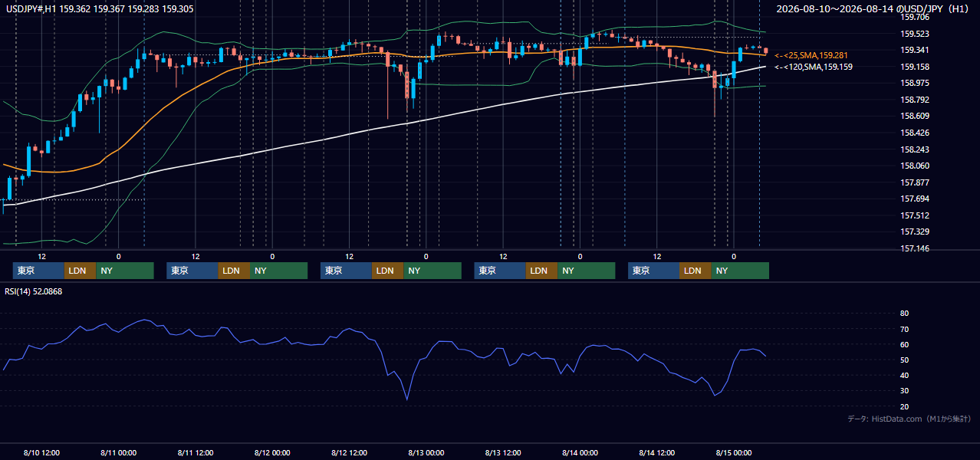Click the 25 SMA label reading 159.281

point(811,56)
